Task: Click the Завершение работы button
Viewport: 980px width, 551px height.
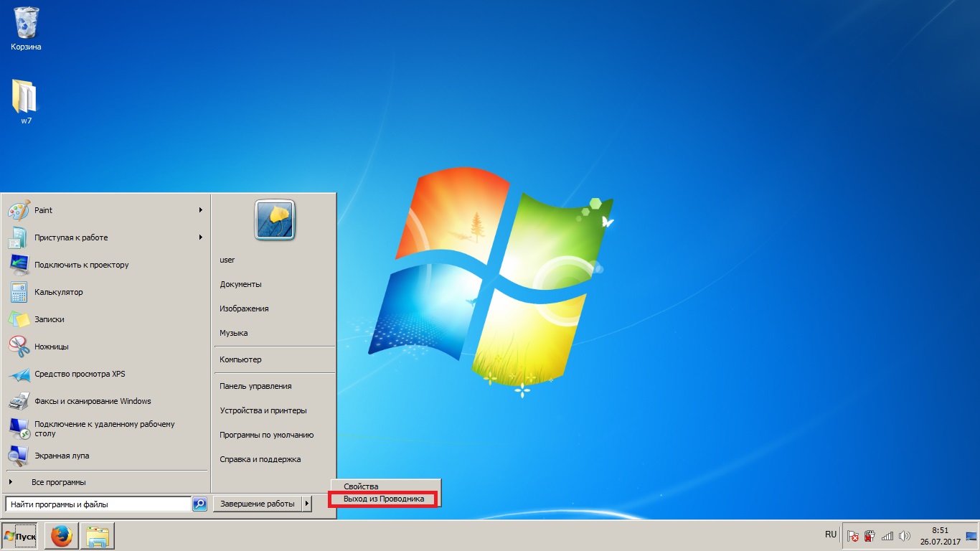Action: [x=258, y=504]
